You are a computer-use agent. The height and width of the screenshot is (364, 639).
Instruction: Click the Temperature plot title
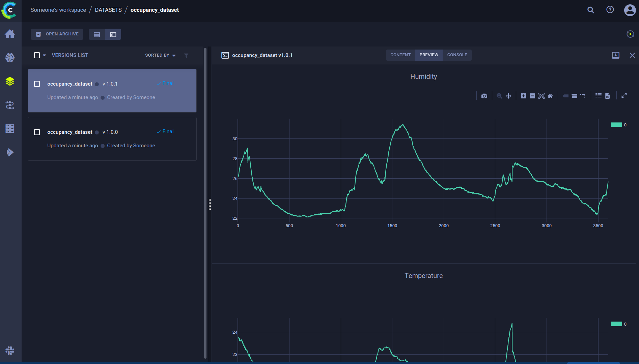(x=423, y=276)
